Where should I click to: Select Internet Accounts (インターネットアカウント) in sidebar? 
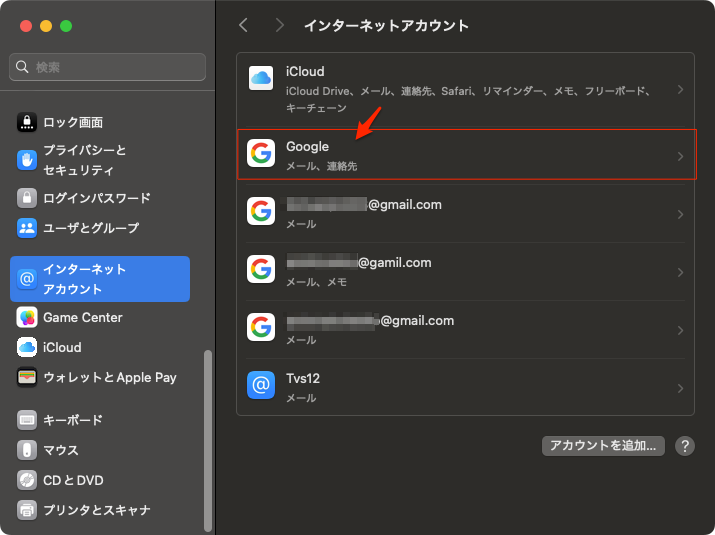pos(100,279)
